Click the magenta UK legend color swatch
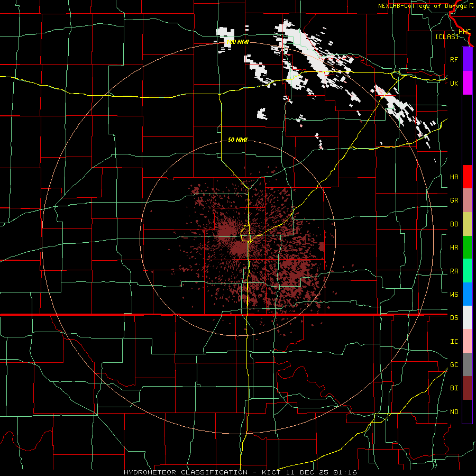This screenshot has height=476, width=476. 467,83
